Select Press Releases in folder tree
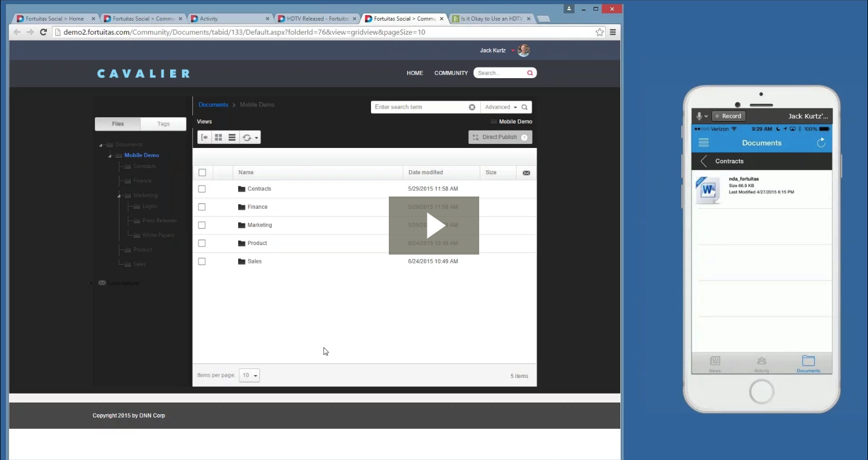Screen dimensions: 868x460 [x=159, y=221]
